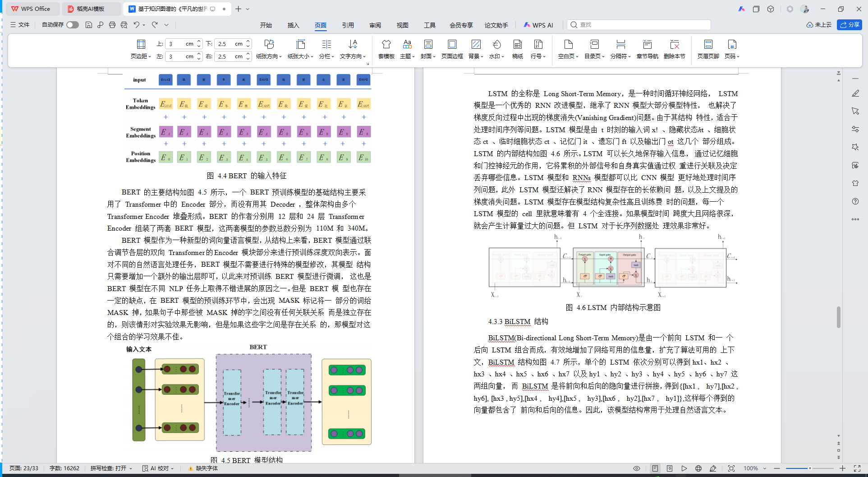Expand page setup dialog launcher arrow
The height and width of the screenshot is (477, 868).
pos(367,64)
